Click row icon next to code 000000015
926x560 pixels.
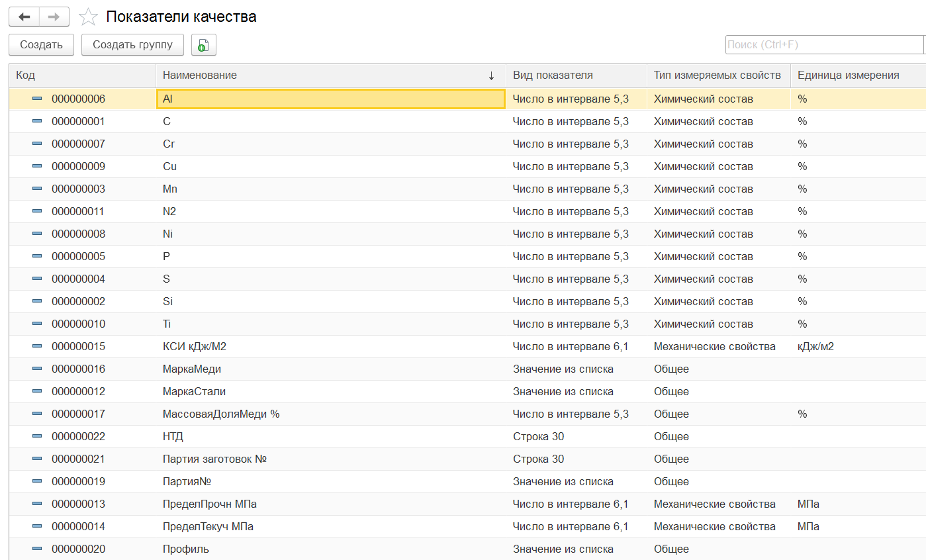[37, 347]
